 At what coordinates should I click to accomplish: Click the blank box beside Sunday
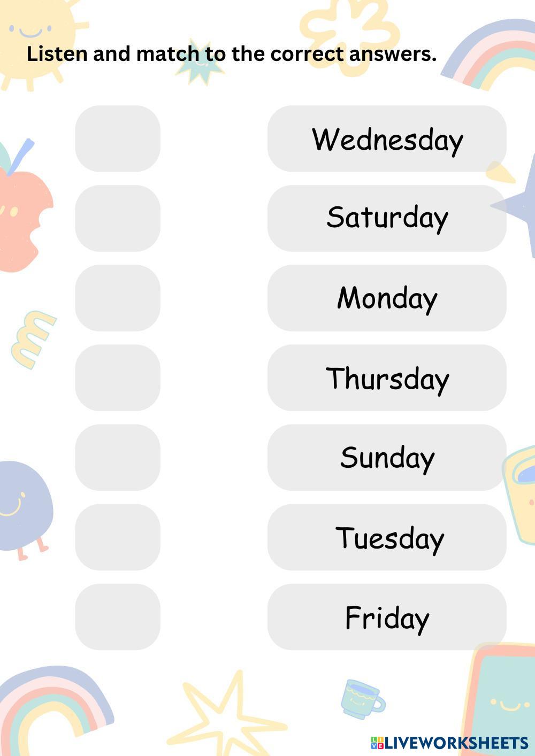pos(118,457)
